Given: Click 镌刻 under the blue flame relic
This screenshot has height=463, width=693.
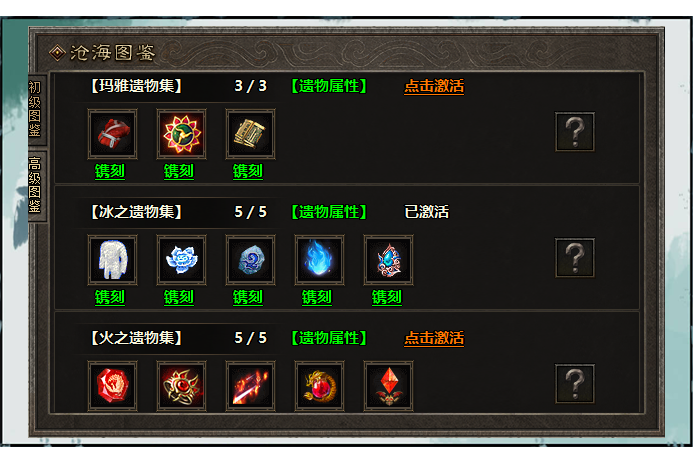Looking at the screenshot, I should 316,297.
